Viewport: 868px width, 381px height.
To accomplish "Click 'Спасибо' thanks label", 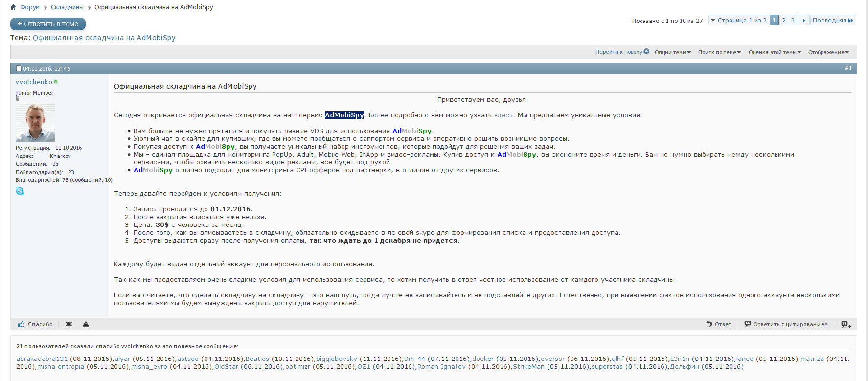I will pyautogui.click(x=40, y=324).
